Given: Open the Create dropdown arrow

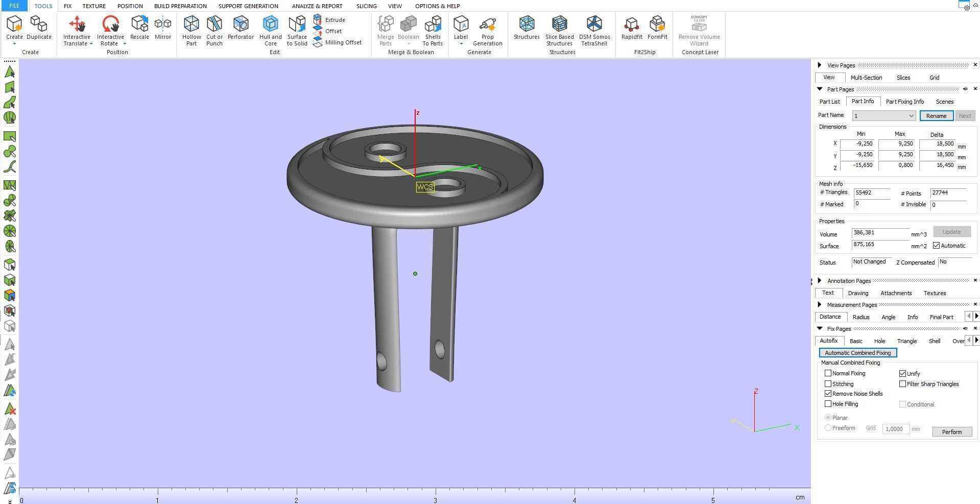Looking at the screenshot, I should [14, 44].
